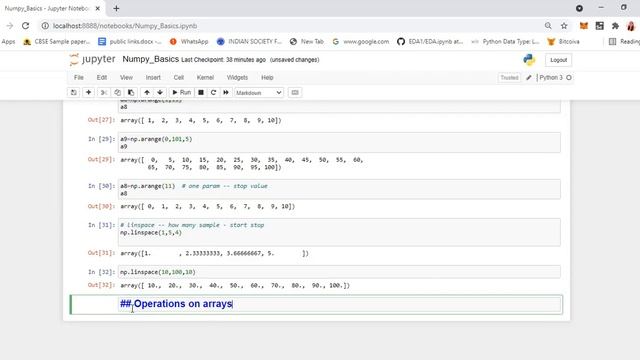
Task: Click the Out[31] array output text
Action: click(x=214, y=253)
